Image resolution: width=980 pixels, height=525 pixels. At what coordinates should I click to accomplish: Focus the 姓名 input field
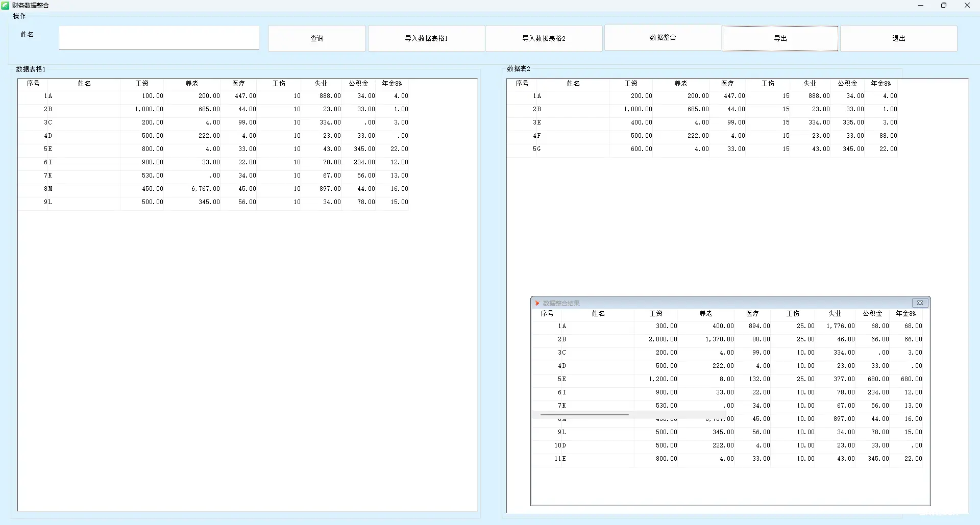pos(159,38)
